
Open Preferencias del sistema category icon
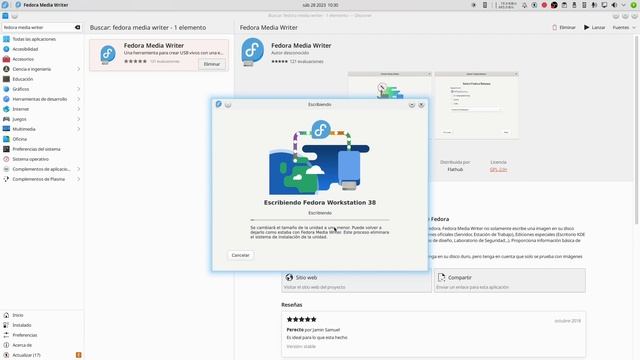point(6,149)
